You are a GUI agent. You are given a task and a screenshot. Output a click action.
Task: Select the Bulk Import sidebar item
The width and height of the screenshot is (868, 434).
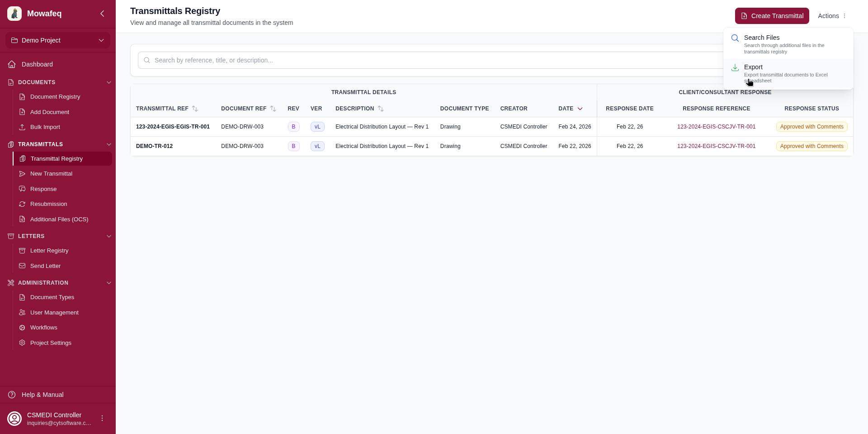(x=45, y=127)
